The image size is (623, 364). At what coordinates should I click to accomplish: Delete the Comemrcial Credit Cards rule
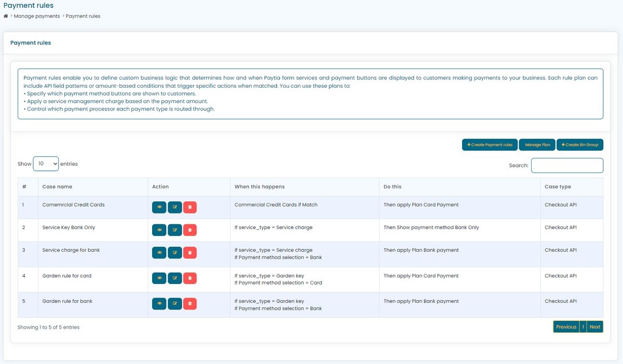[190, 207]
